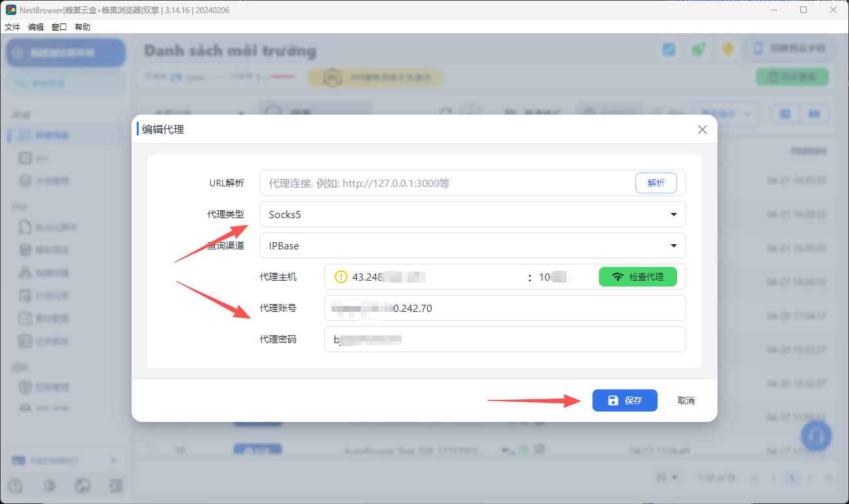
Task: Switch to the grid view layout icon
Action: [x=785, y=114]
